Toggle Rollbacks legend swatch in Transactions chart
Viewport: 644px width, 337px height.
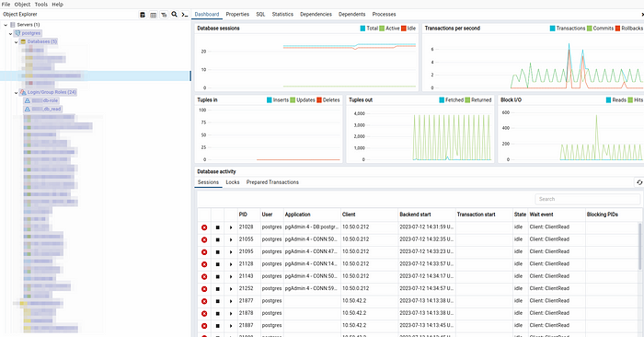pos(617,29)
